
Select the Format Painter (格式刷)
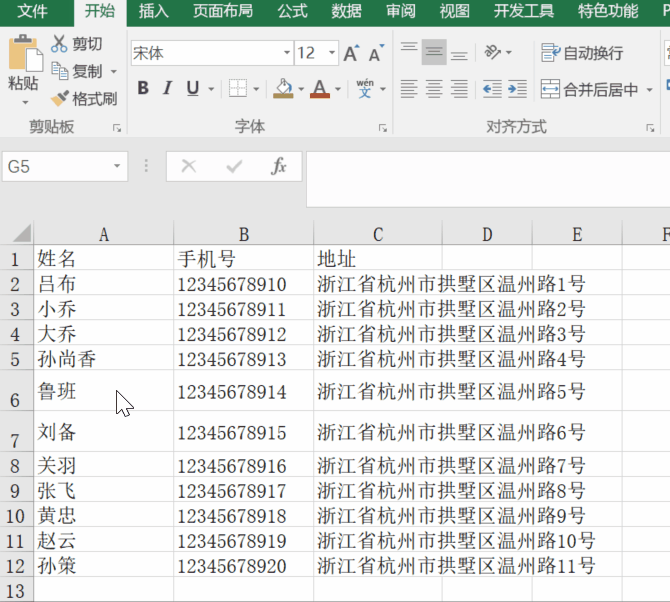click(x=84, y=99)
